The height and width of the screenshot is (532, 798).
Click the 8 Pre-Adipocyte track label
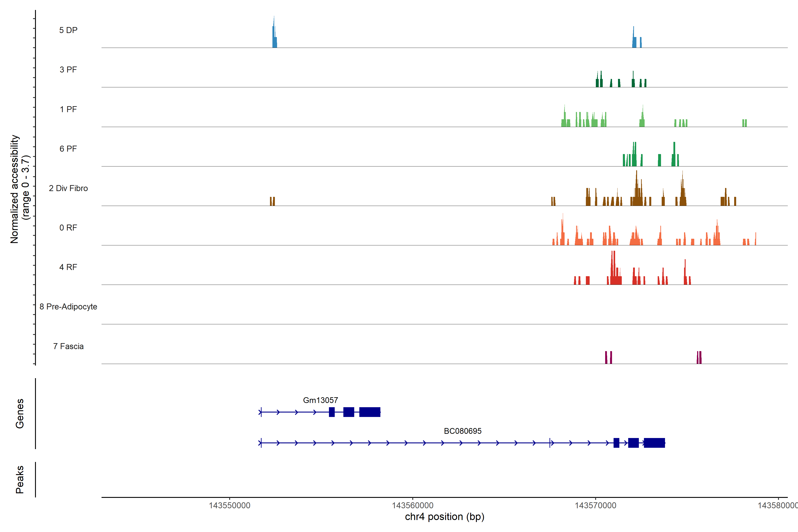[68, 307]
